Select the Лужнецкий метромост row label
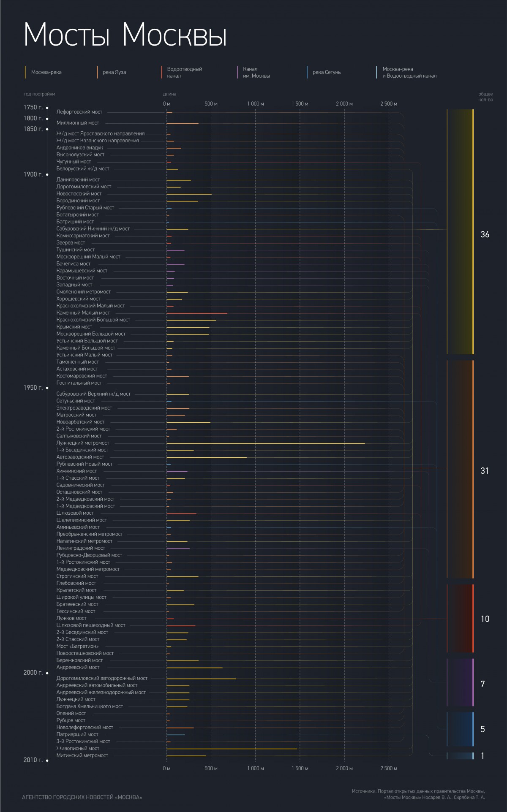This screenshot has width=507, height=812. coord(83,443)
